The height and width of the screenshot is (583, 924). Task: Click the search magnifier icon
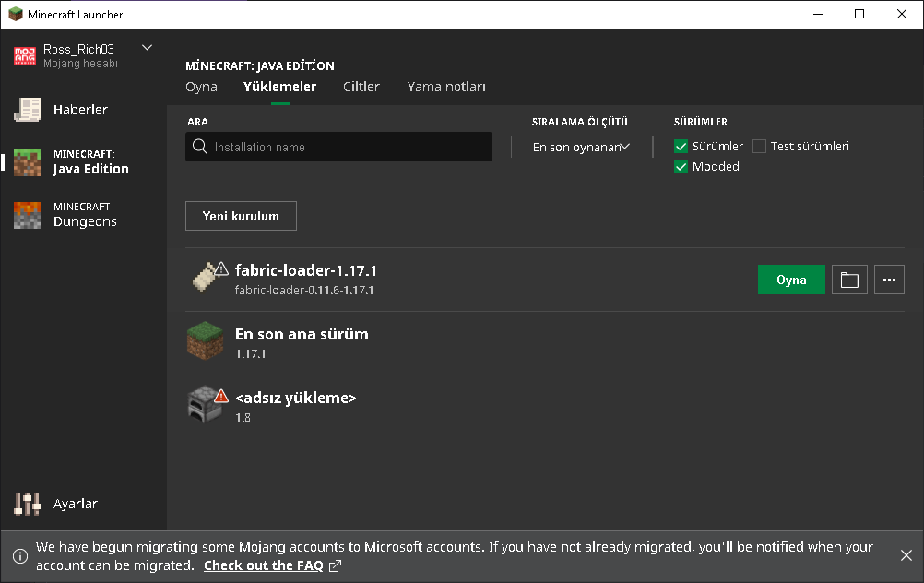[200, 146]
